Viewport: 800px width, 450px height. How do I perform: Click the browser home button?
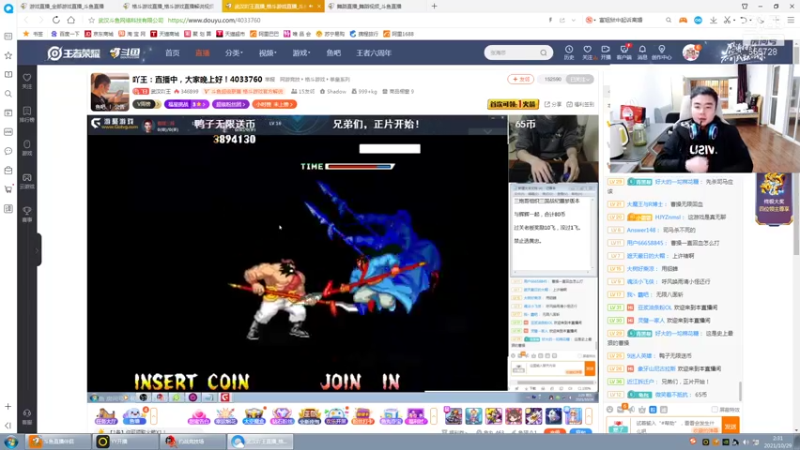[71, 20]
